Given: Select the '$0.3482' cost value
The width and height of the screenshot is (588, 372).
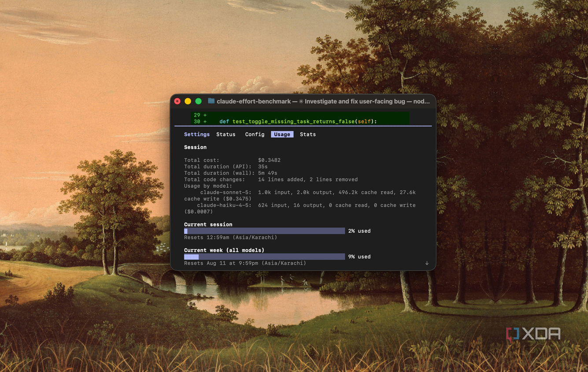Looking at the screenshot, I should click(269, 160).
